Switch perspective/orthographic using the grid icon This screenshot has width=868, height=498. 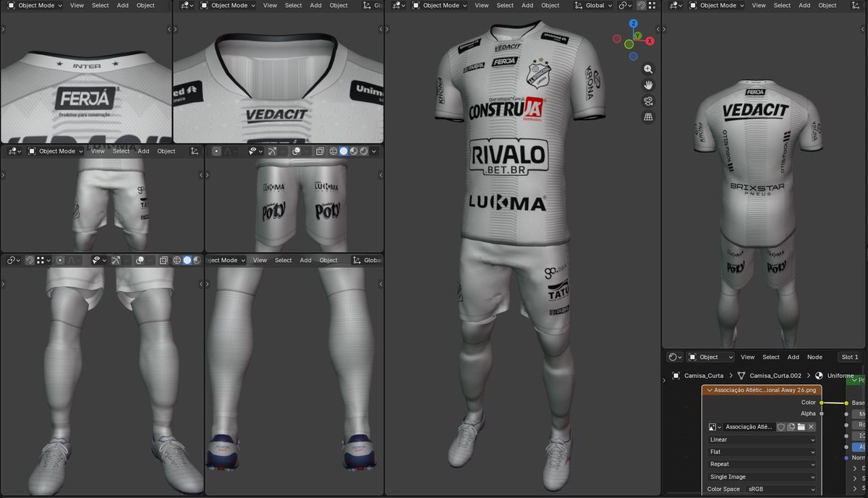(x=648, y=117)
